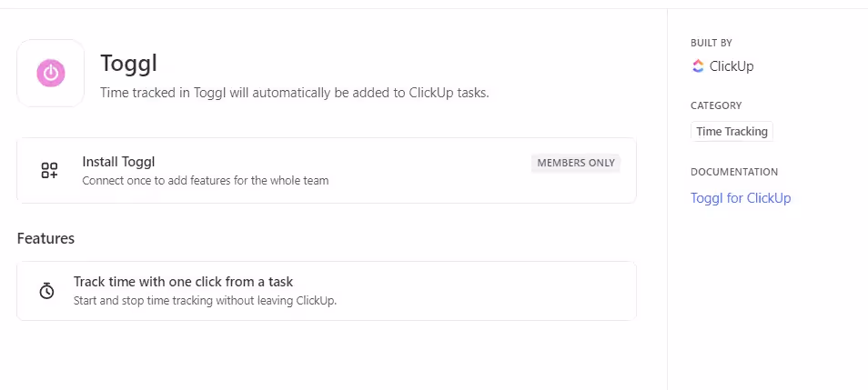Select the Time Tracking category tag
This screenshot has height=390, width=868.
click(x=732, y=132)
